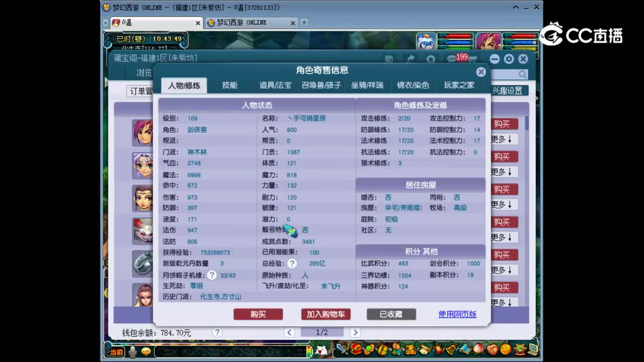Click the 助 helper icon in treasure pavilion header
The image size is (644, 362).
coord(389,59)
